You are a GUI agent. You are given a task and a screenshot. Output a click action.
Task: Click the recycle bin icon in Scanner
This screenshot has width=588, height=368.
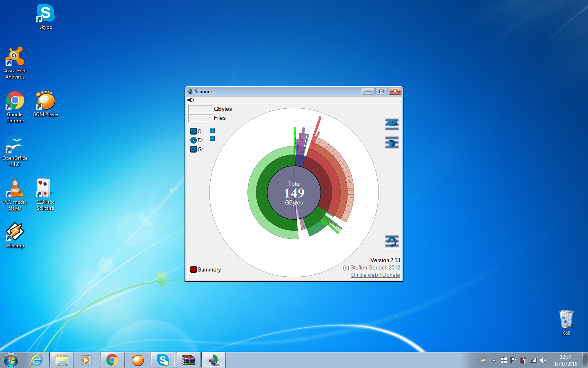pyautogui.click(x=392, y=143)
